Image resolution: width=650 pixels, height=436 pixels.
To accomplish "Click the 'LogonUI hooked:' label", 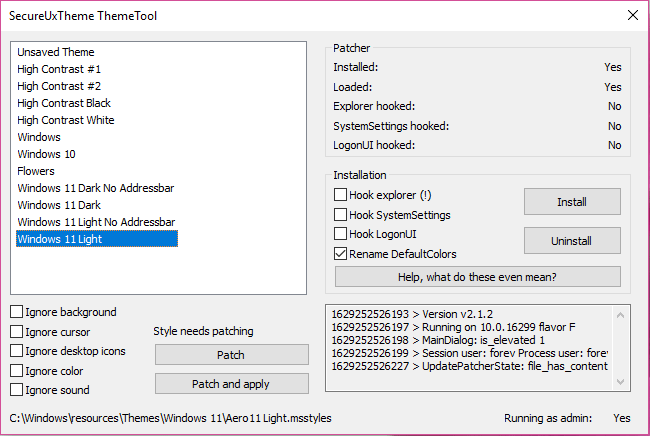I will tap(374, 145).
